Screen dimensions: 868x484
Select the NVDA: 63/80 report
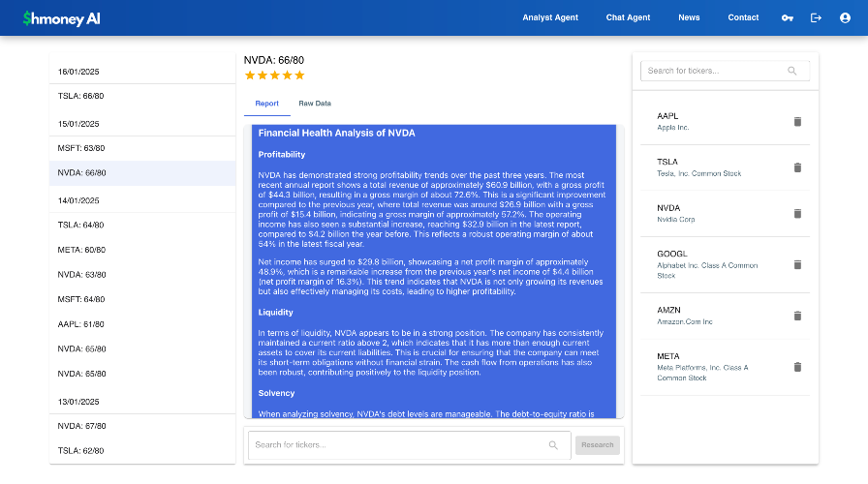(142, 275)
